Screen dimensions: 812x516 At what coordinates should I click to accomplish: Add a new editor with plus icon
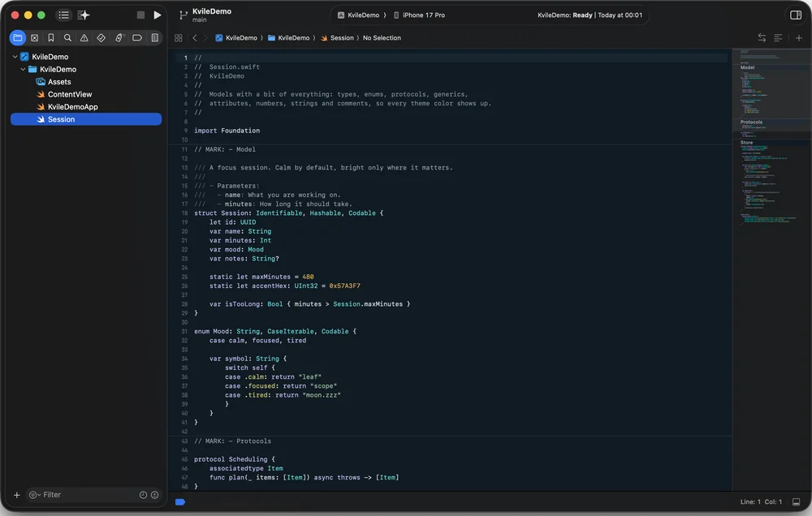pyautogui.click(x=798, y=38)
